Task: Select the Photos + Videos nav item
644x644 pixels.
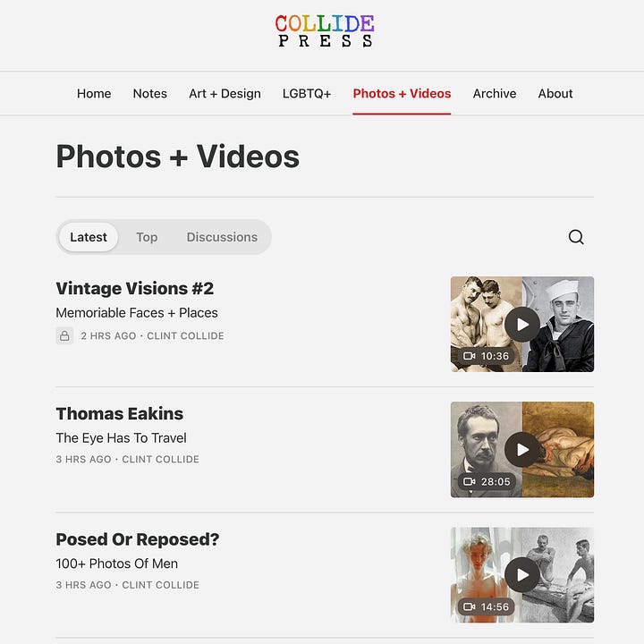Action: 402,94
